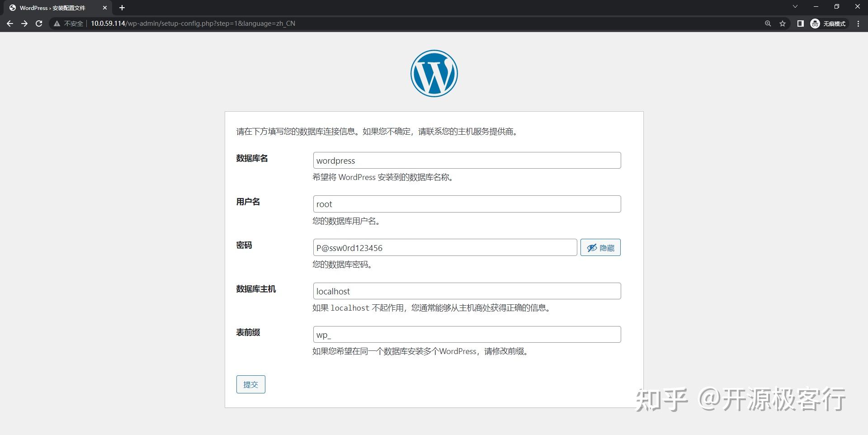Image resolution: width=868 pixels, height=435 pixels.
Task: Click the 表前缀 field containing wp_
Action: tap(467, 334)
